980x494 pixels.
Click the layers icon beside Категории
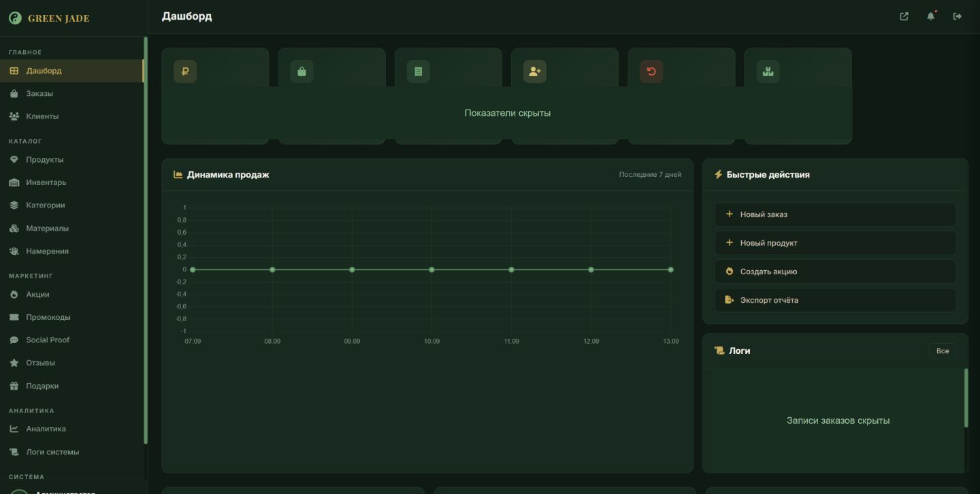[x=14, y=205]
